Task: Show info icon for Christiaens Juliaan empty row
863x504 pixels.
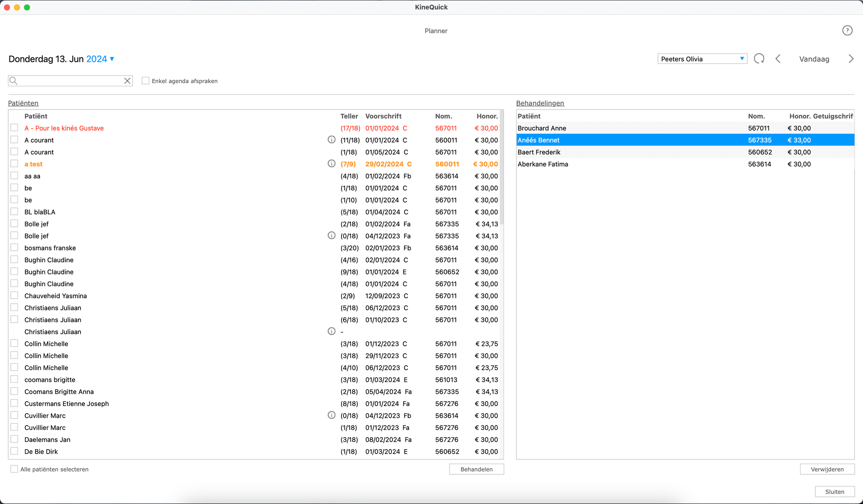Action: pyautogui.click(x=331, y=332)
